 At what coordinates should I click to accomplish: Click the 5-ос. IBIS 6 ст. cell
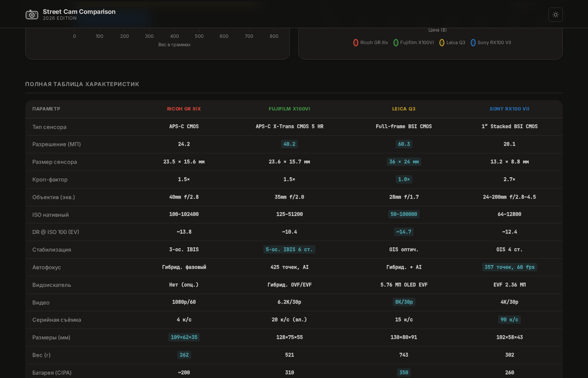(x=289, y=249)
